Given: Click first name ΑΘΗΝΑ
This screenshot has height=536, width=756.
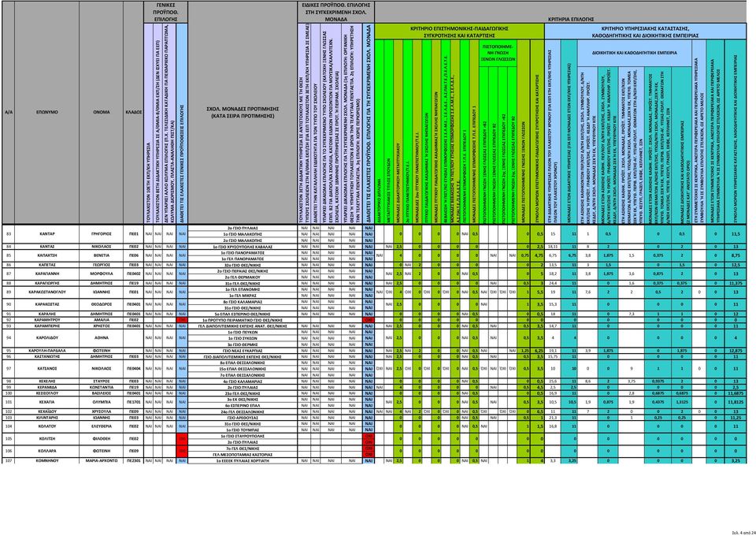Looking at the screenshot, I should (102, 338).
